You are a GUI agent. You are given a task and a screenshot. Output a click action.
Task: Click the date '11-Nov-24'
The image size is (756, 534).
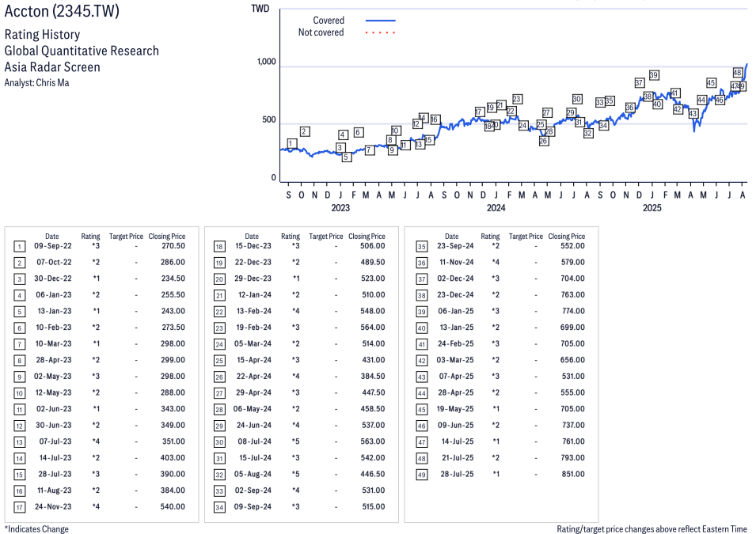457,262
